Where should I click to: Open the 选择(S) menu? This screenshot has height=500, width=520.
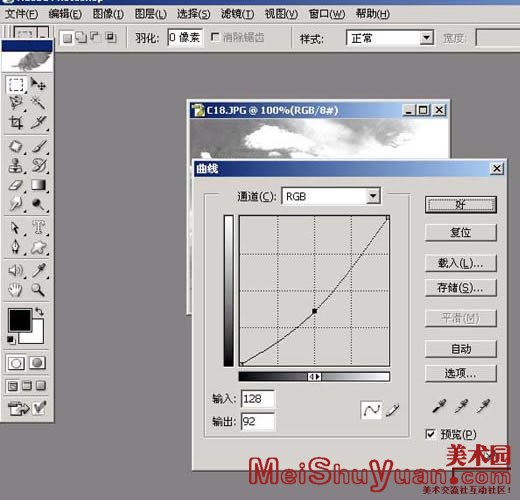pyautogui.click(x=193, y=14)
